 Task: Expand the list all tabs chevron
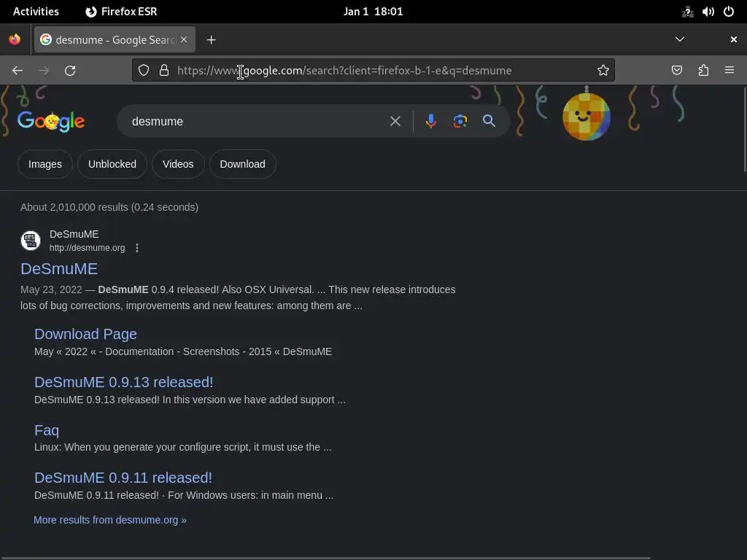[x=680, y=39]
